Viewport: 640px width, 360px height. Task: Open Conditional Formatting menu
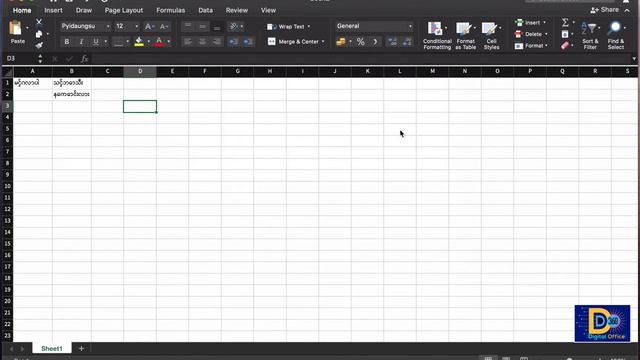(437, 36)
